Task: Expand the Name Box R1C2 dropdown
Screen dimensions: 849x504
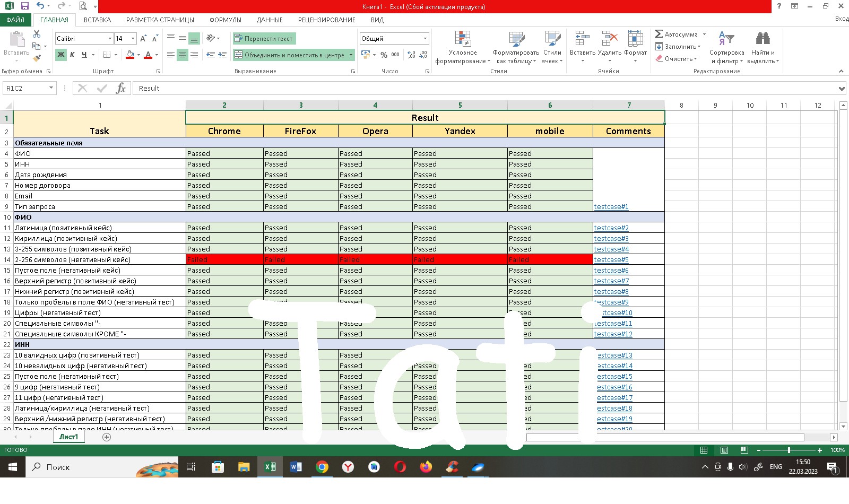Action: pos(51,88)
